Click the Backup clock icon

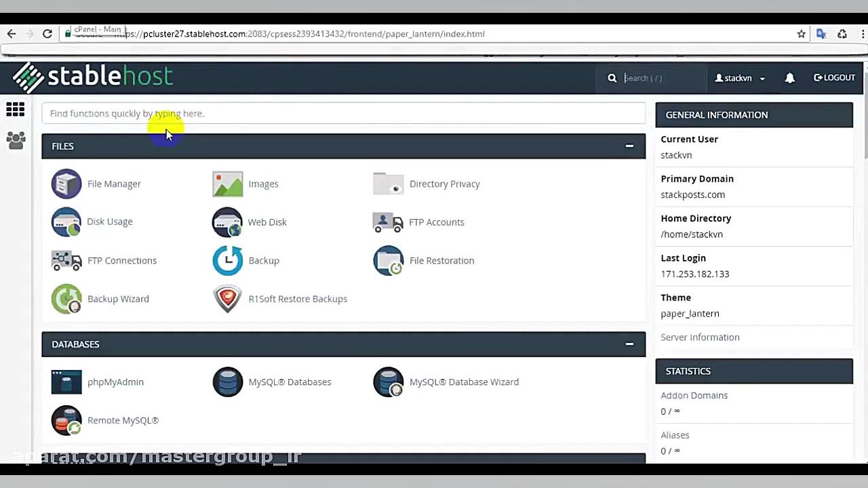[227, 260]
